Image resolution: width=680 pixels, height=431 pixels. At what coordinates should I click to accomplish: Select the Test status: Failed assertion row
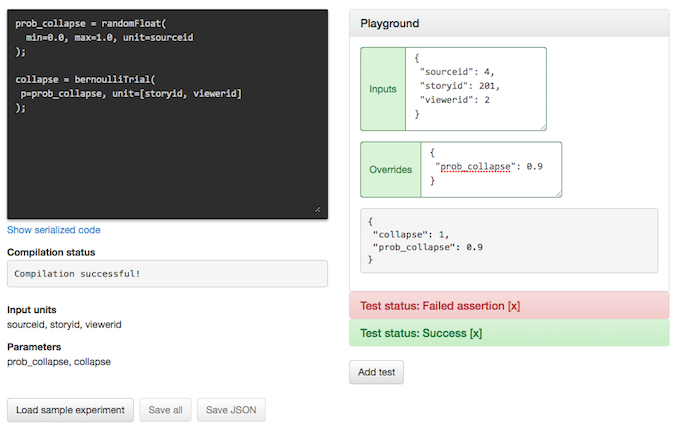[x=509, y=306]
